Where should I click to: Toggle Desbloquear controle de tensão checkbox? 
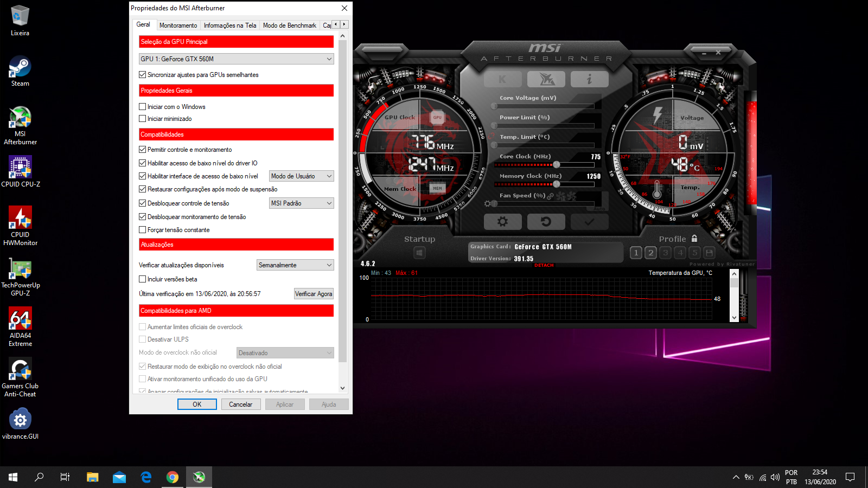(x=143, y=203)
